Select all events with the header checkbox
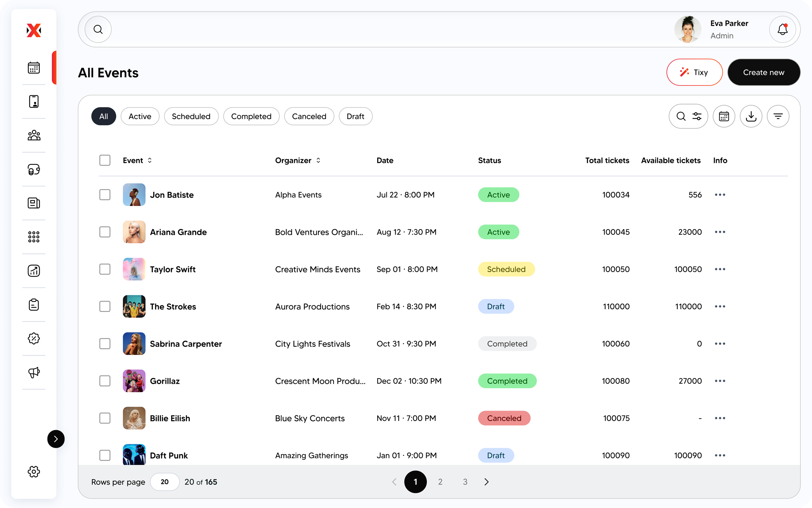 tap(105, 160)
